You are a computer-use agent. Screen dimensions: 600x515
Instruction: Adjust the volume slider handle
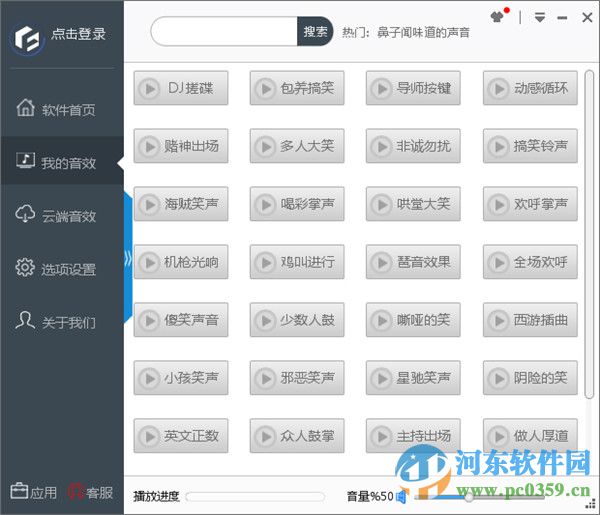pos(469,497)
